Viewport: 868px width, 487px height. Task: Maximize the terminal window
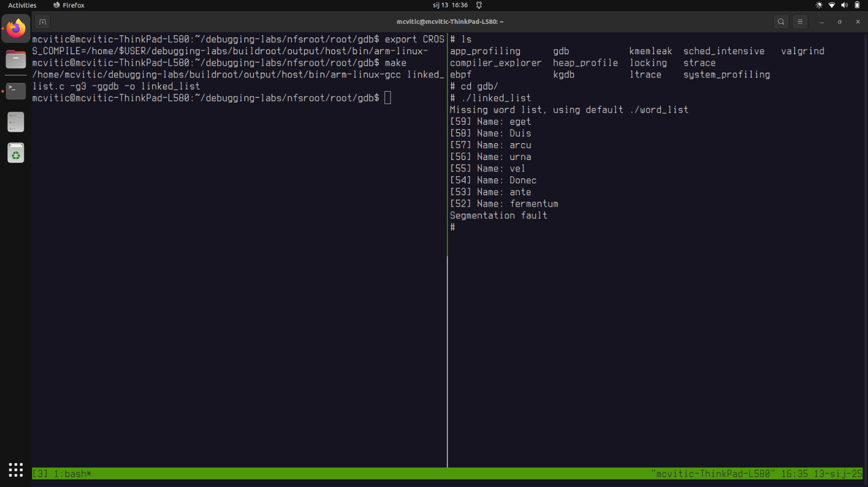pos(840,22)
